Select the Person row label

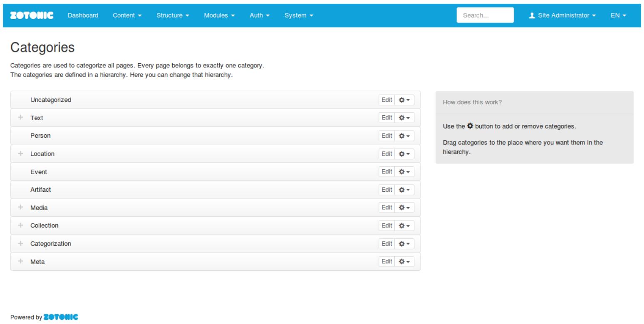(40, 136)
